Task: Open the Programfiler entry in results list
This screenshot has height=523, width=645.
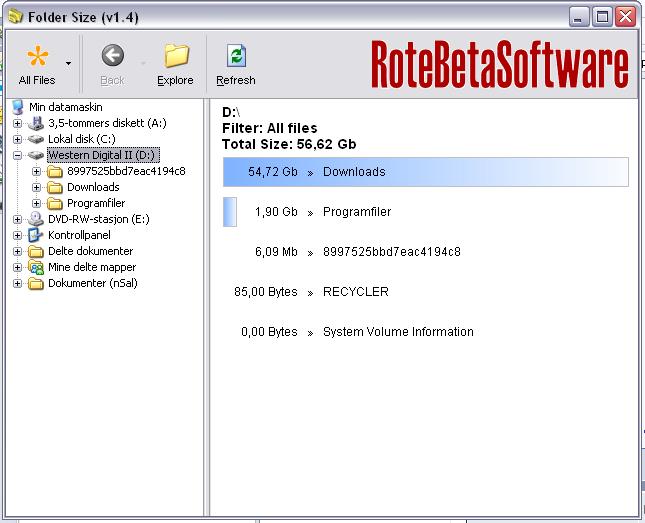Action: coord(356,212)
